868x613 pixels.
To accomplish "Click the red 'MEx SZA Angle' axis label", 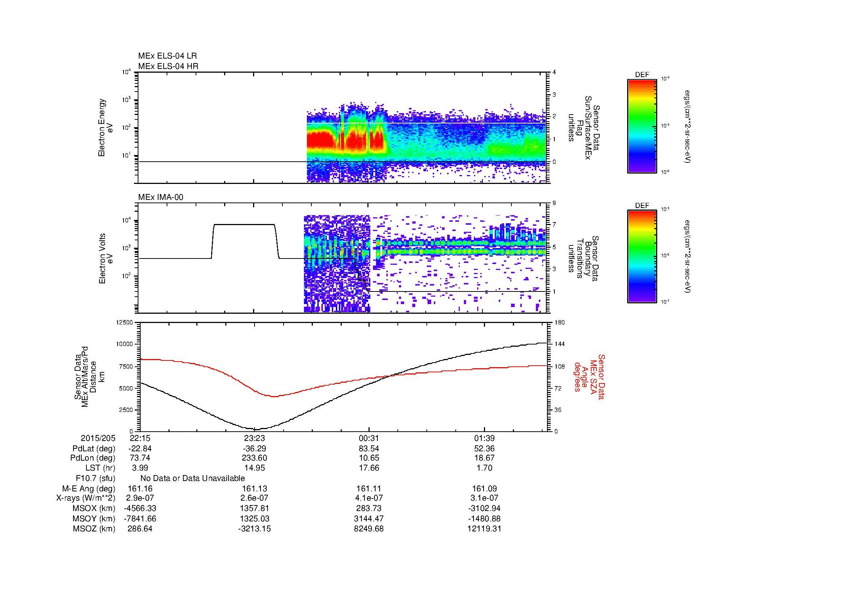I will pos(589,378).
